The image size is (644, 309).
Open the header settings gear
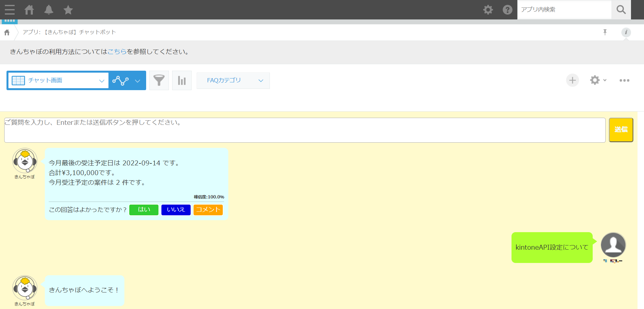point(488,10)
